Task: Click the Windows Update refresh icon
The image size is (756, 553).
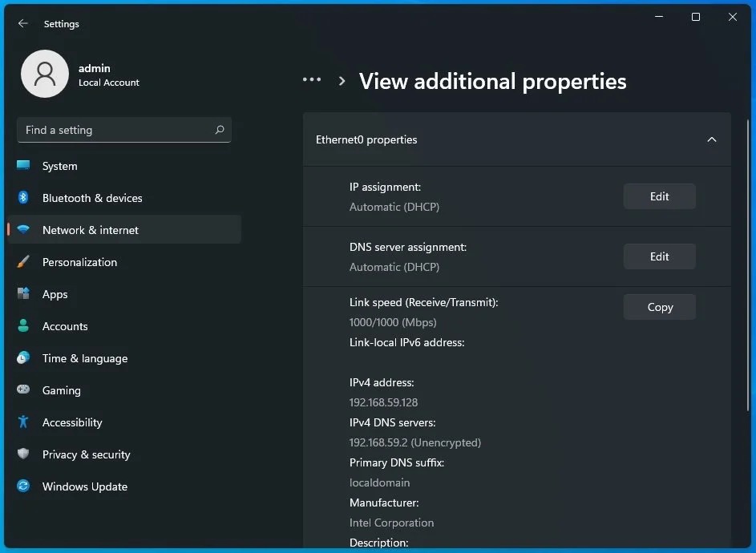Action: pyautogui.click(x=23, y=486)
